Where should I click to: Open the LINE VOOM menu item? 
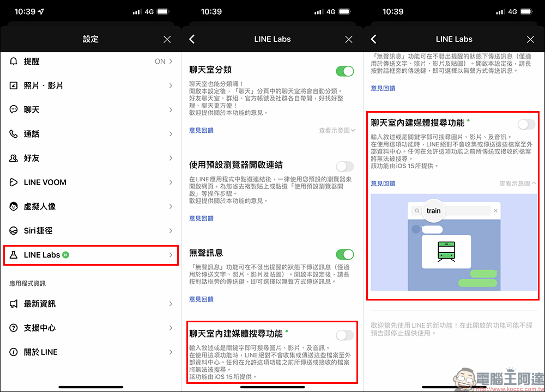pyautogui.click(x=91, y=182)
